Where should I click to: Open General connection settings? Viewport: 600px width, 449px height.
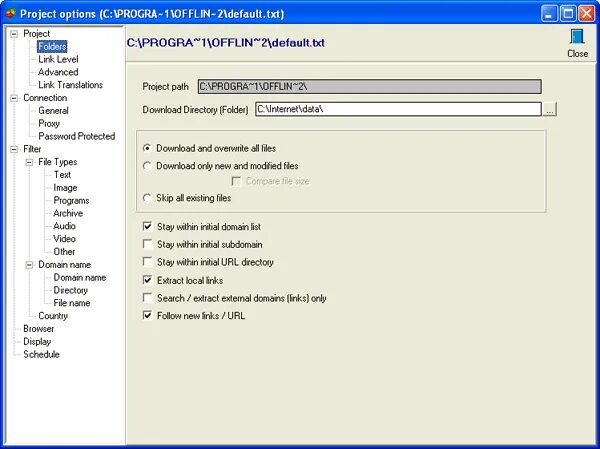pos(53,111)
